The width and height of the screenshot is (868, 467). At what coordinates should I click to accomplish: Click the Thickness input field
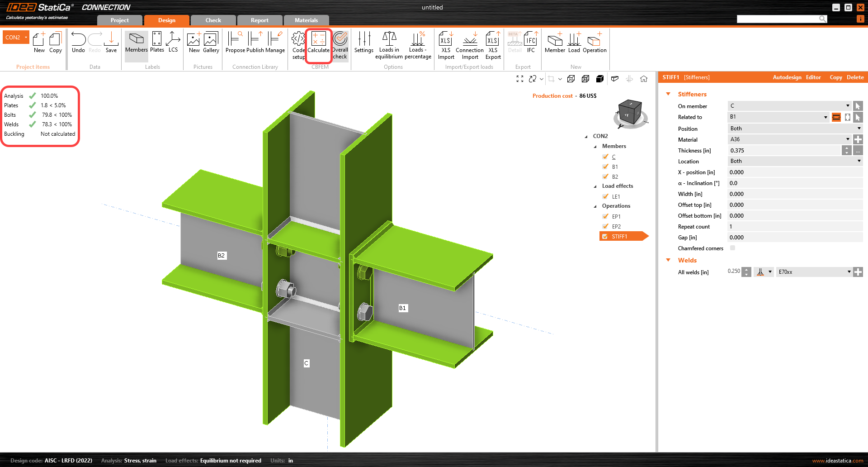point(784,151)
